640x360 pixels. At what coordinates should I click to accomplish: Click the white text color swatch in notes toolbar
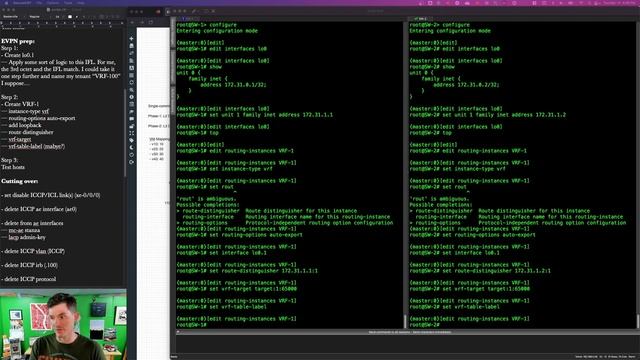[x=70, y=17]
